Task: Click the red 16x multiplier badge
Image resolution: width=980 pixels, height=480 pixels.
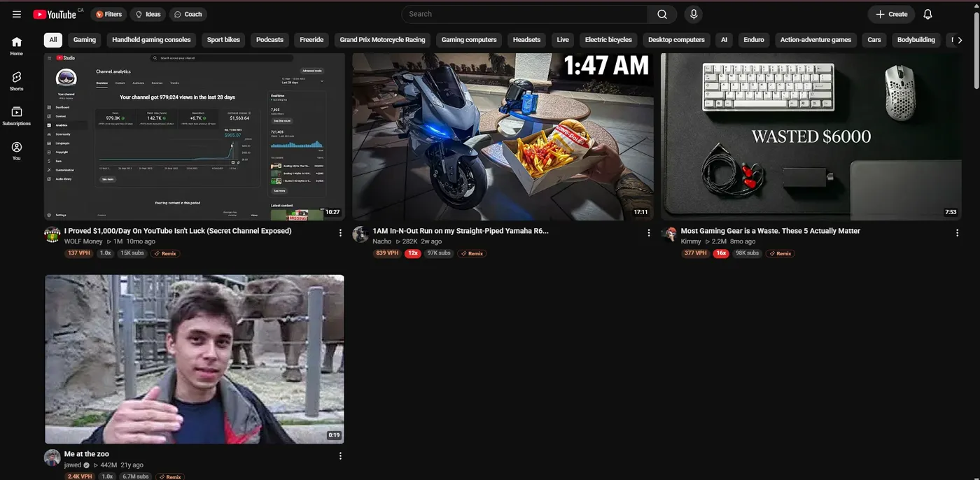Action: coord(721,253)
